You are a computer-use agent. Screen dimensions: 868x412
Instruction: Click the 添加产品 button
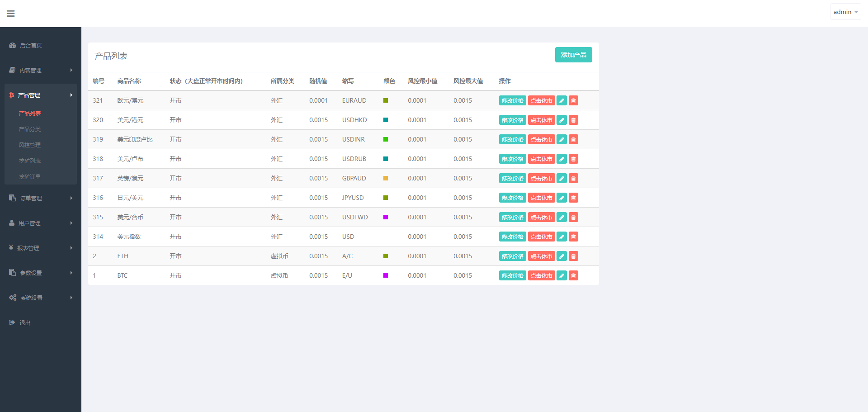[573, 55]
